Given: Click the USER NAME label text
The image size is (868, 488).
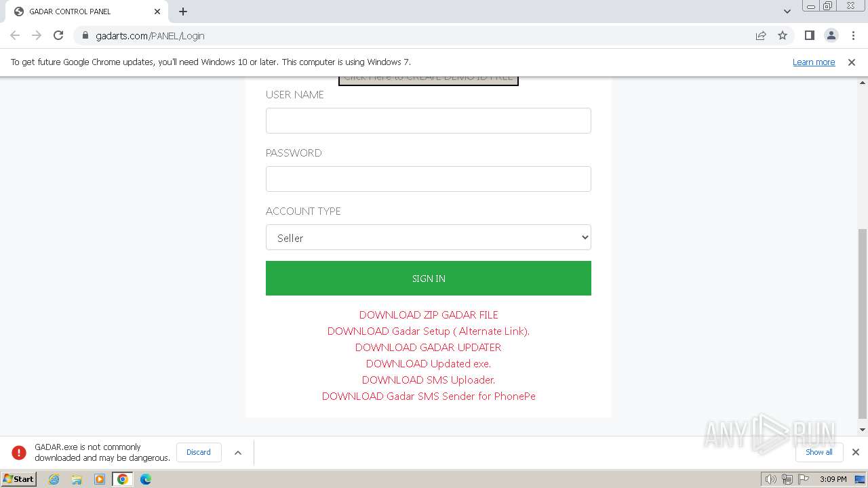Looking at the screenshot, I should (x=294, y=95).
